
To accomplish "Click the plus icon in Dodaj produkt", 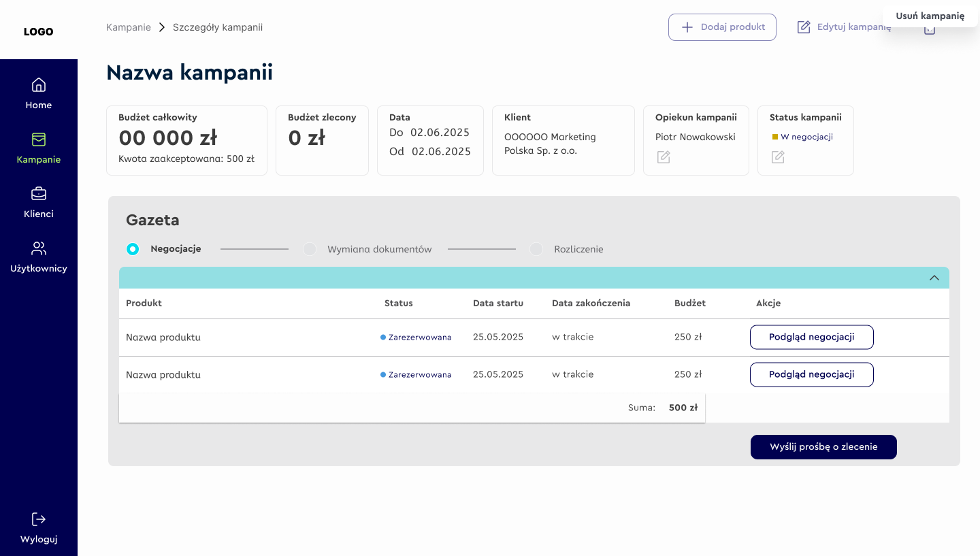I will pyautogui.click(x=687, y=27).
